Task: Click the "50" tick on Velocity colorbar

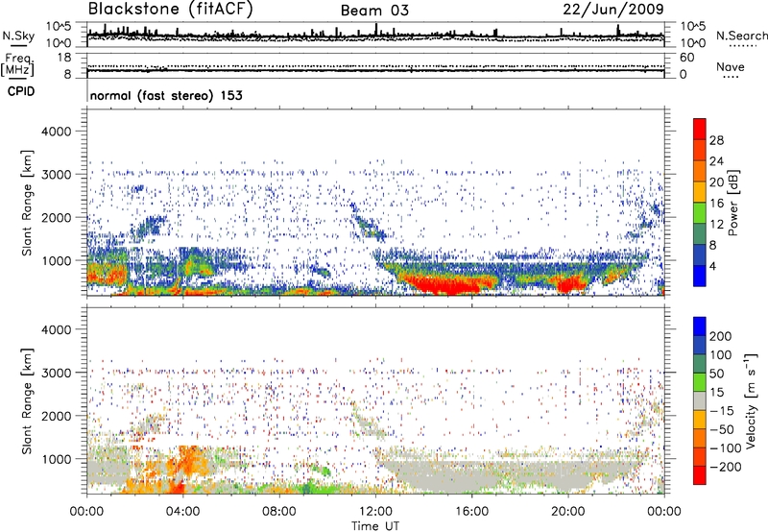Action: [x=716, y=374]
